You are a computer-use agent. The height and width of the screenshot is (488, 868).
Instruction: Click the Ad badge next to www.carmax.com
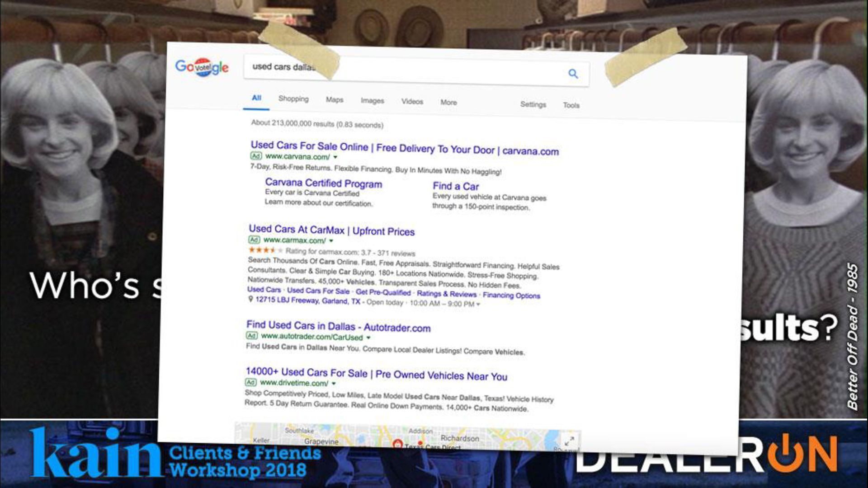[x=254, y=239]
